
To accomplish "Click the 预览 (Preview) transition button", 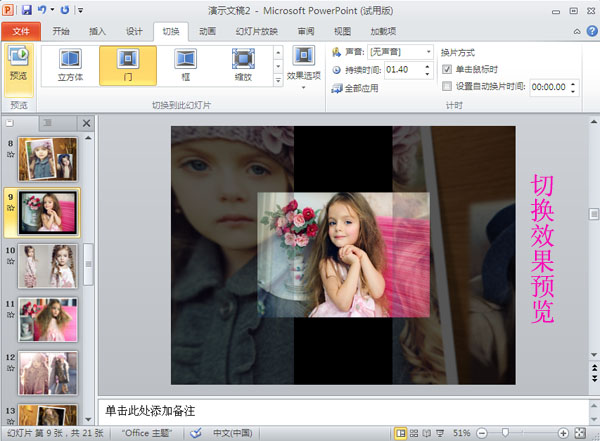I will click(x=18, y=63).
